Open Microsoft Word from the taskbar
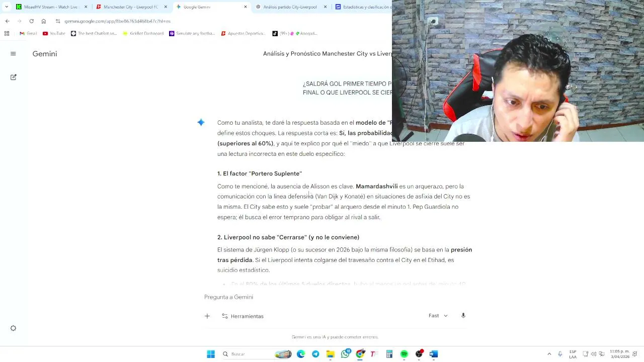Viewport: 644px width, 362px height. (x=434, y=354)
